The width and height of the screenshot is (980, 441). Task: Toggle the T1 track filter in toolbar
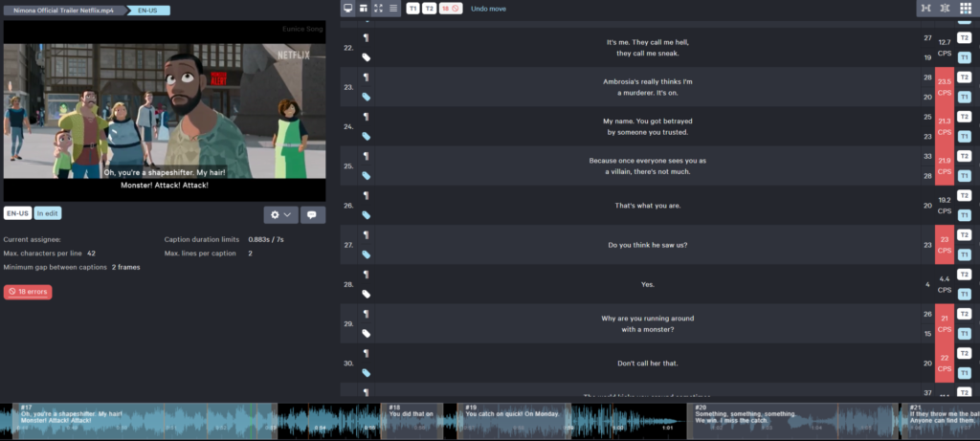pos(412,9)
